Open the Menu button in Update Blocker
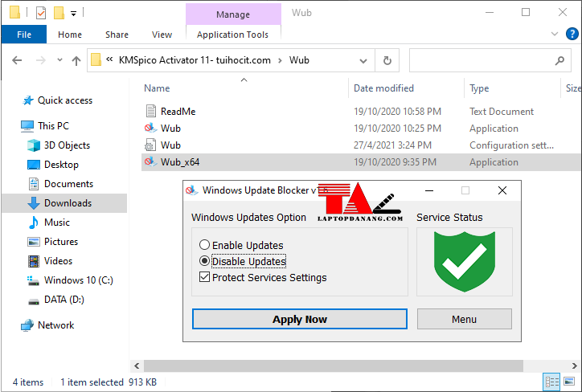The width and height of the screenshot is (582, 392). (464, 319)
